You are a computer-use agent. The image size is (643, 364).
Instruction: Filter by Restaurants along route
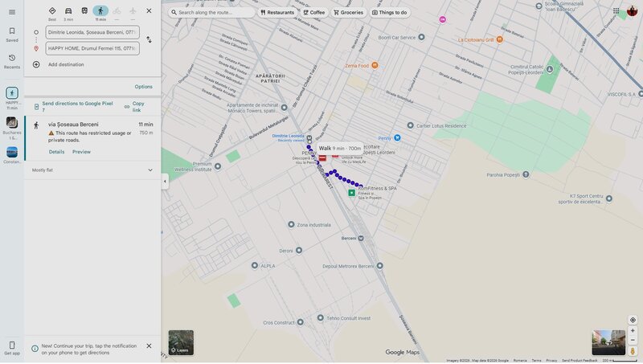[277, 12]
